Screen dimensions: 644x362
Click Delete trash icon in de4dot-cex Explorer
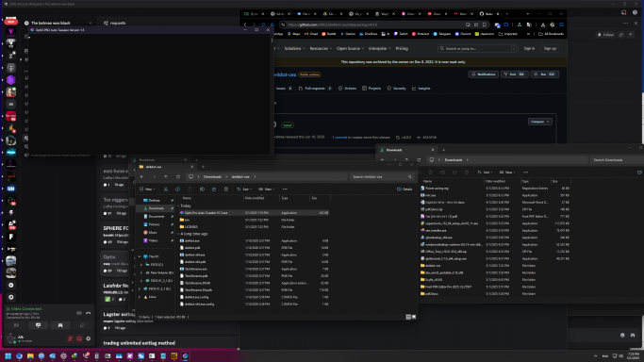226,189
